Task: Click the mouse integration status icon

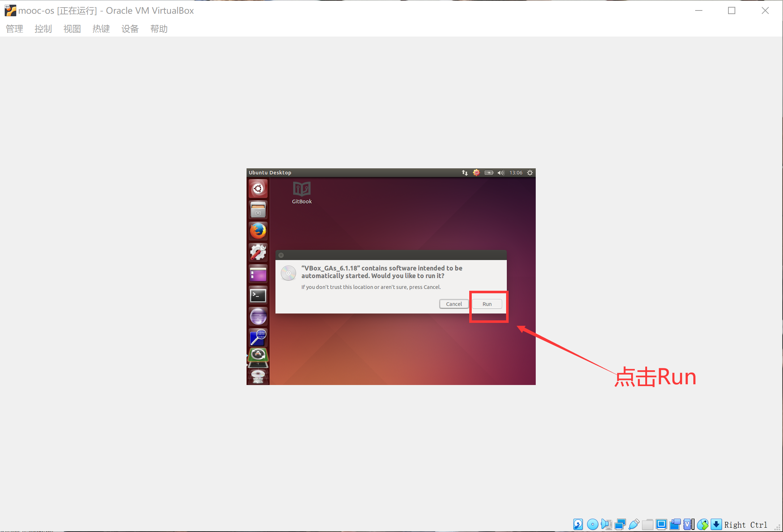Action: click(702, 524)
